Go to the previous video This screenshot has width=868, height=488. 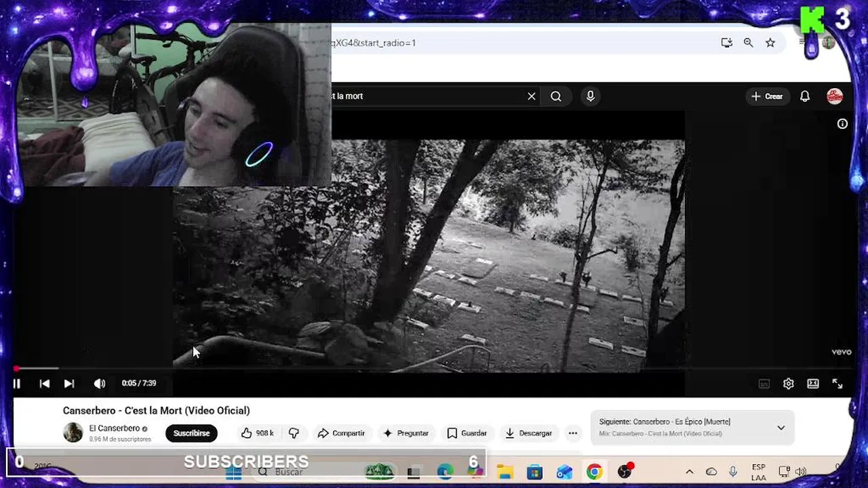pyautogui.click(x=45, y=384)
